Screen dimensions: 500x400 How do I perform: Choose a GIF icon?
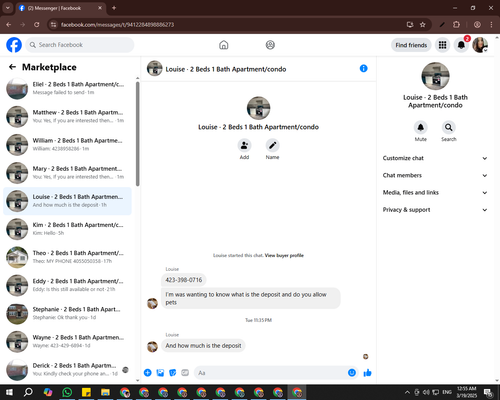click(x=185, y=373)
